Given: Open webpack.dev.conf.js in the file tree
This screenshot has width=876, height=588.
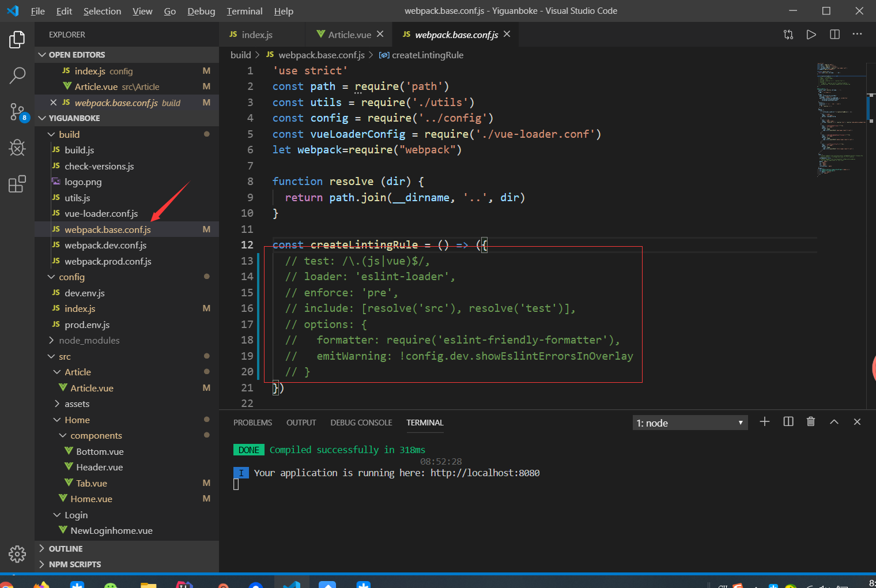Looking at the screenshot, I should [x=127, y=245].
